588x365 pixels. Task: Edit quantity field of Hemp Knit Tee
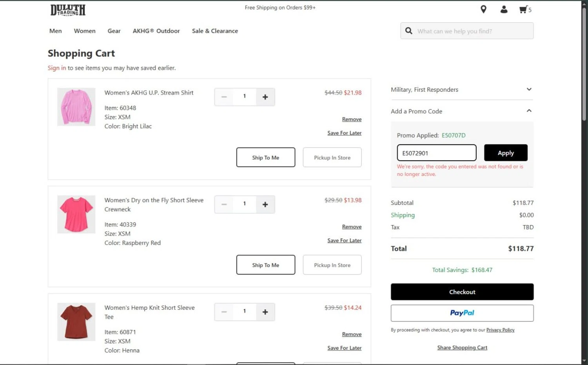(245, 312)
